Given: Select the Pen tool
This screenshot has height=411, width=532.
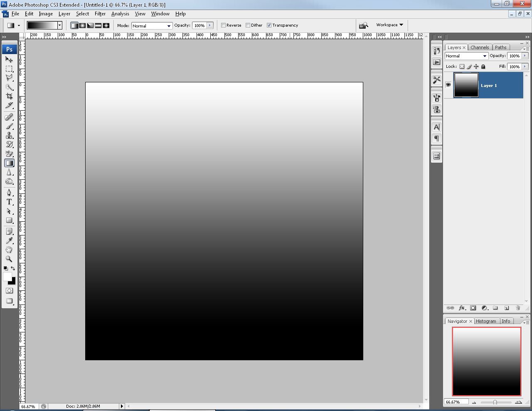Looking at the screenshot, I should [x=9, y=193].
